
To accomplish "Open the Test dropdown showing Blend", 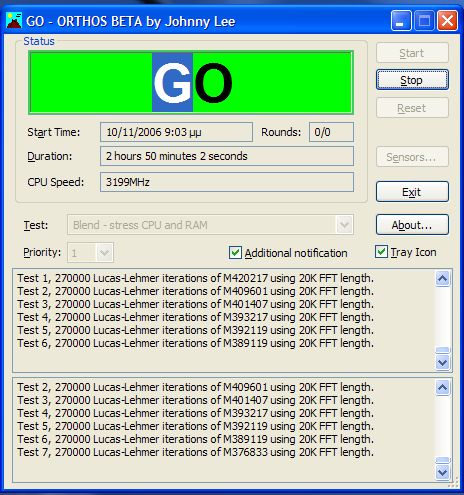I will click(x=210, y=225).
